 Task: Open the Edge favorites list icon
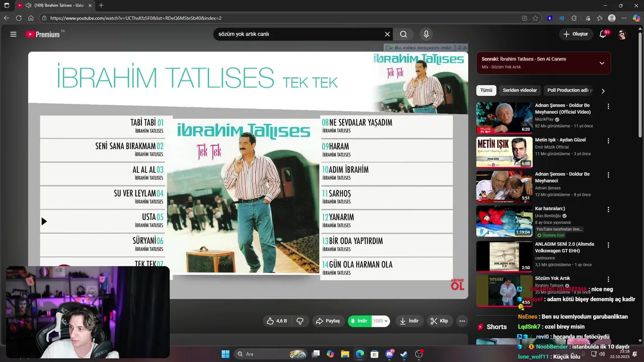600,18
